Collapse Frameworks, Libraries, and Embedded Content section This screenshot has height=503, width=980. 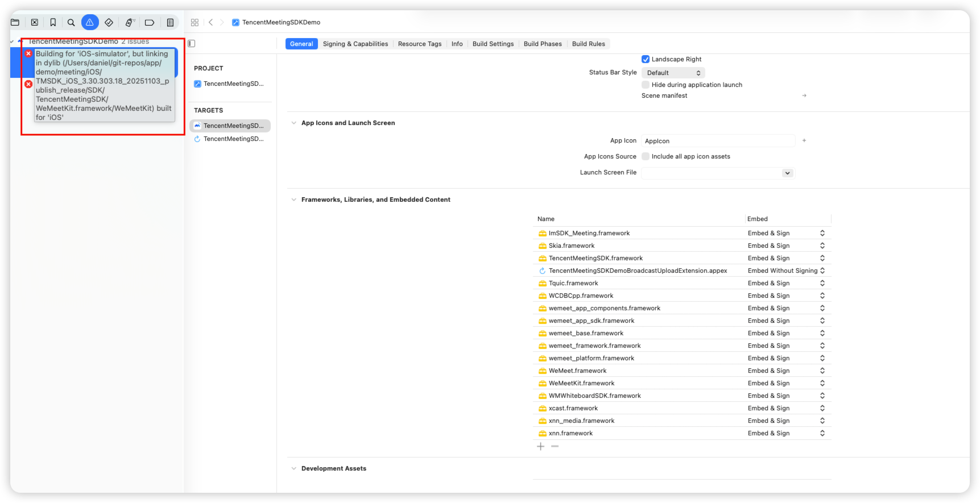[x=293, y=199]
